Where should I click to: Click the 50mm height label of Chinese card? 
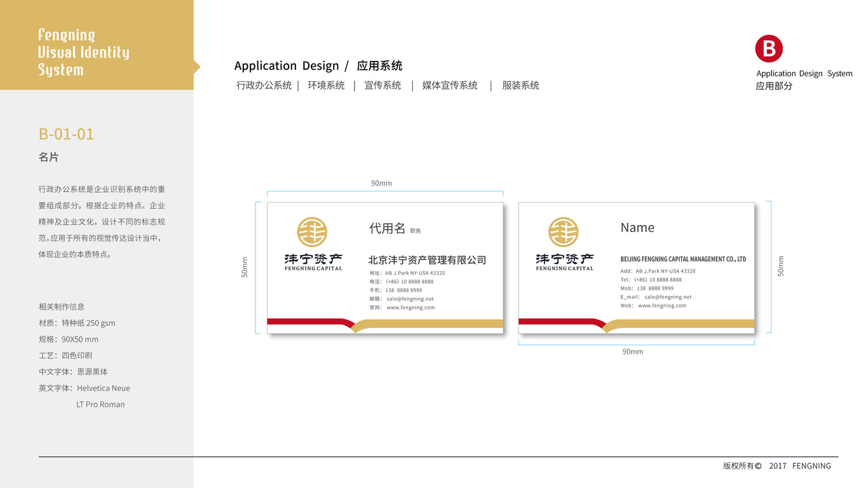(x=245, y=267)
